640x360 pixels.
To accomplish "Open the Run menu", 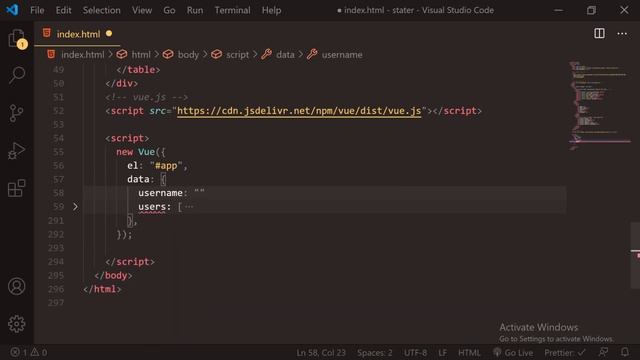I will point(195,10).
